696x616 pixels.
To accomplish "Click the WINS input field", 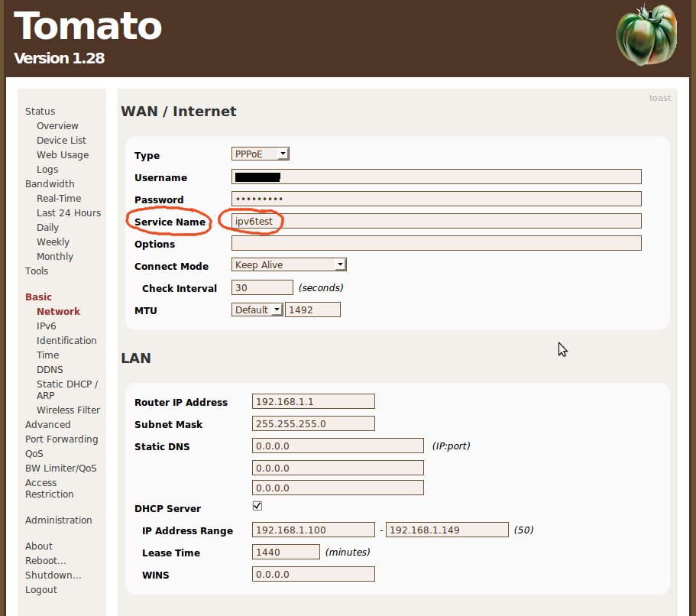I will pyautogui.click(x=313, y=574).
